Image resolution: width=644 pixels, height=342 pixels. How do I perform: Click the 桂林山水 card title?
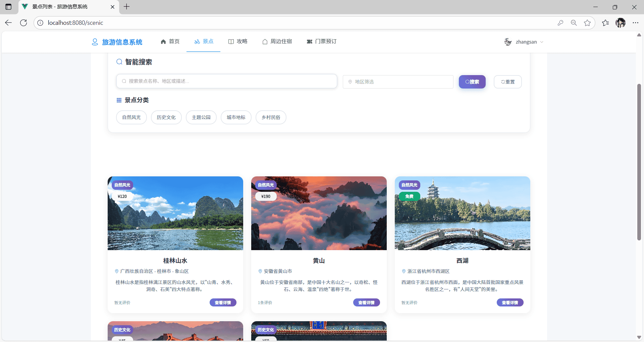click(x=175, y=261)
